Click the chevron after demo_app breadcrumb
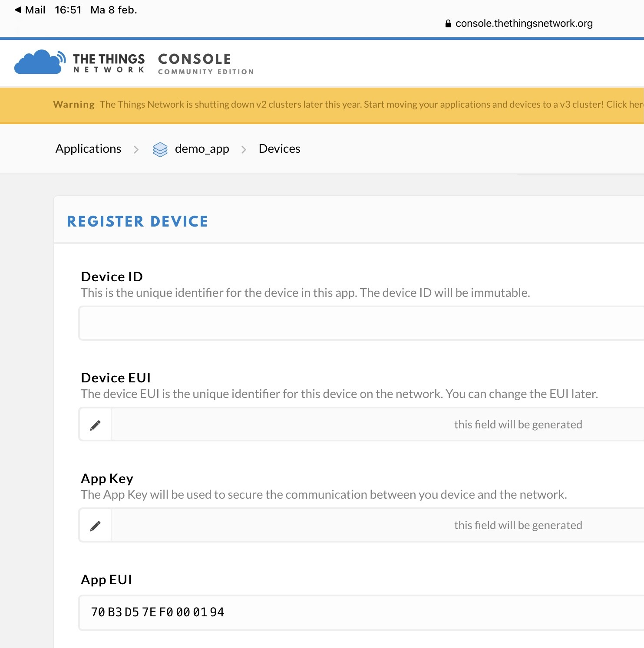 [x=244, y=149]
